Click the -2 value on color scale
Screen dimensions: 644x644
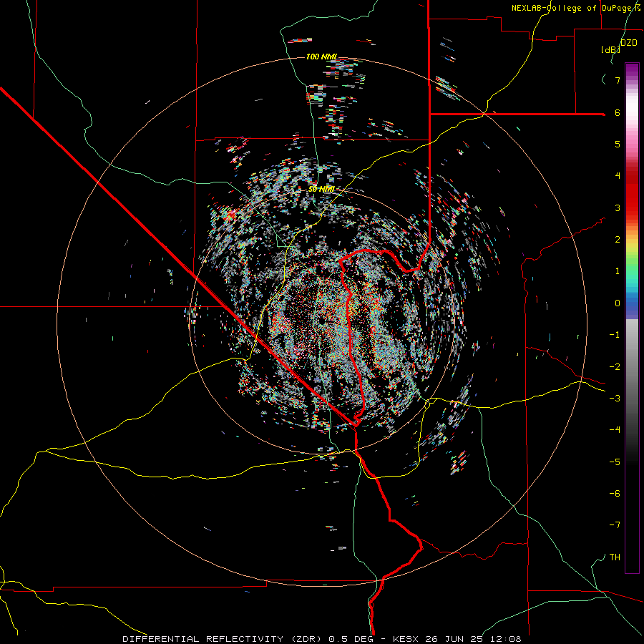(x=615, y=366)
